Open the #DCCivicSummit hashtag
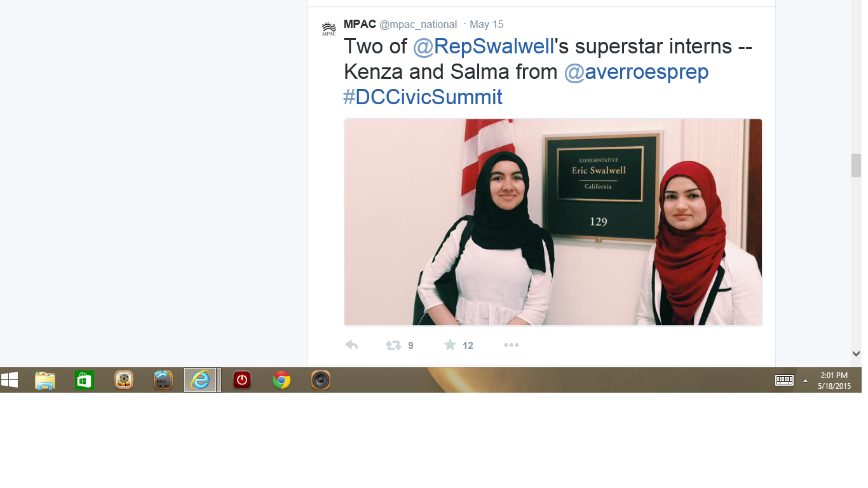The height and width of the screenshot is (488, 868). click(423, 97)
